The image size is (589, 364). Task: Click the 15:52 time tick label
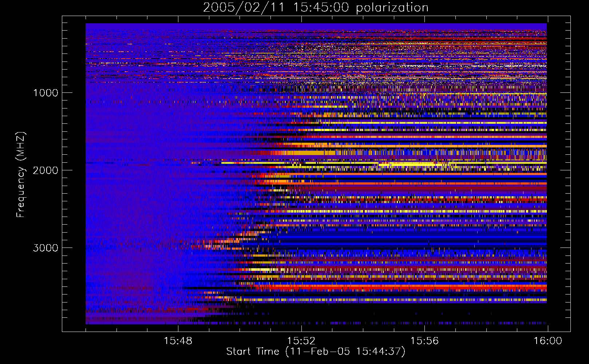(301, 341)
